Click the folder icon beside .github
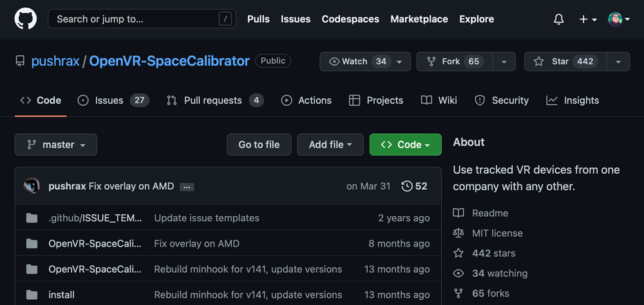644x305 pixels. click(32, 217)
